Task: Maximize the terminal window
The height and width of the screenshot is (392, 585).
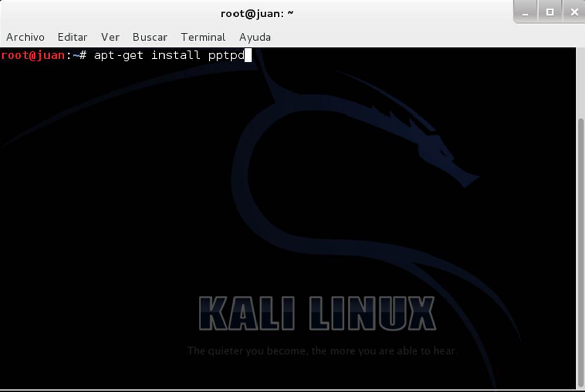Action: [550, 12]
